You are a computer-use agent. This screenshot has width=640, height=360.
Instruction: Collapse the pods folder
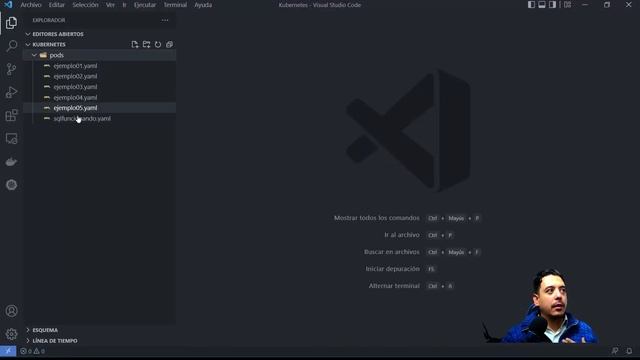click(100, 55)
